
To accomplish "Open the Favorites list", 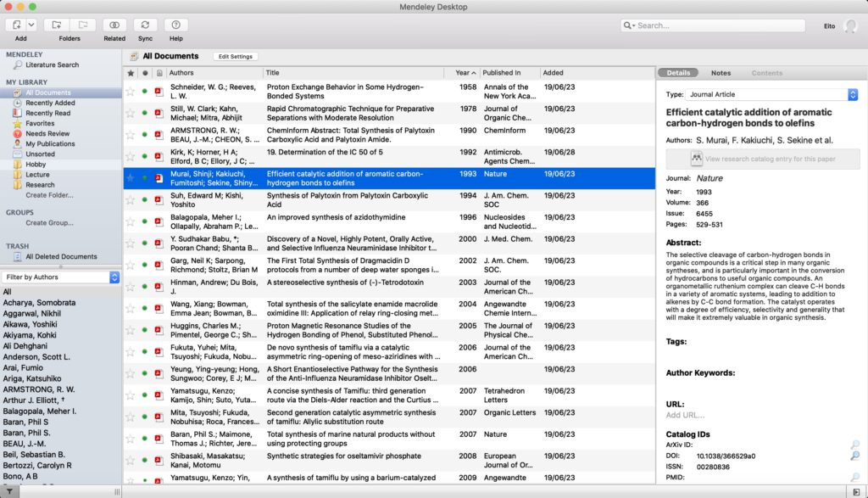I will (x=40, y=124).
